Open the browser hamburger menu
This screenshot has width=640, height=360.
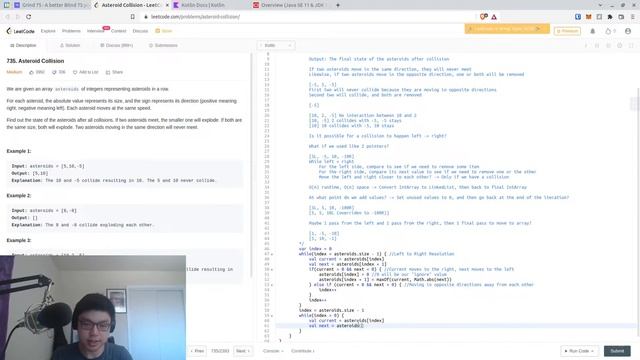tap(633, 17)
